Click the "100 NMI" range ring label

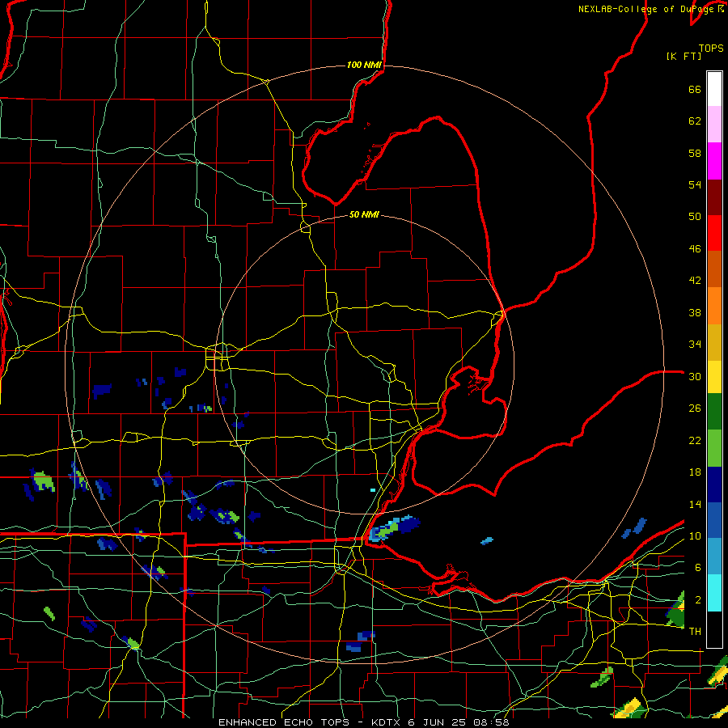(x=364, y=65)
